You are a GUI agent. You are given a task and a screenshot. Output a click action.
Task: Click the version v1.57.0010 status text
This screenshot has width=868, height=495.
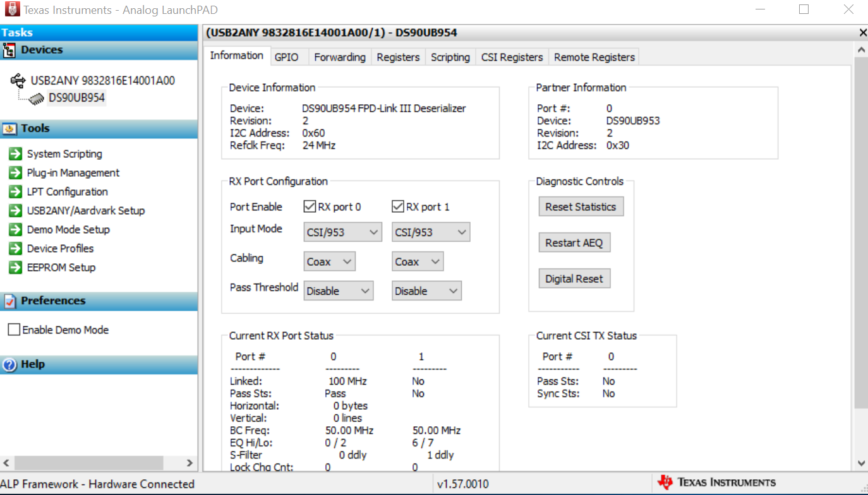463,484
